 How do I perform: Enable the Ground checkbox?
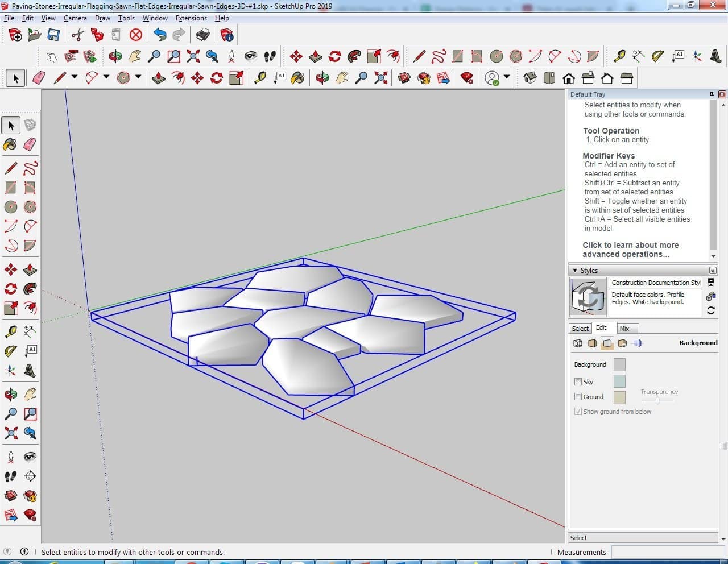click(x=578, y=397)
